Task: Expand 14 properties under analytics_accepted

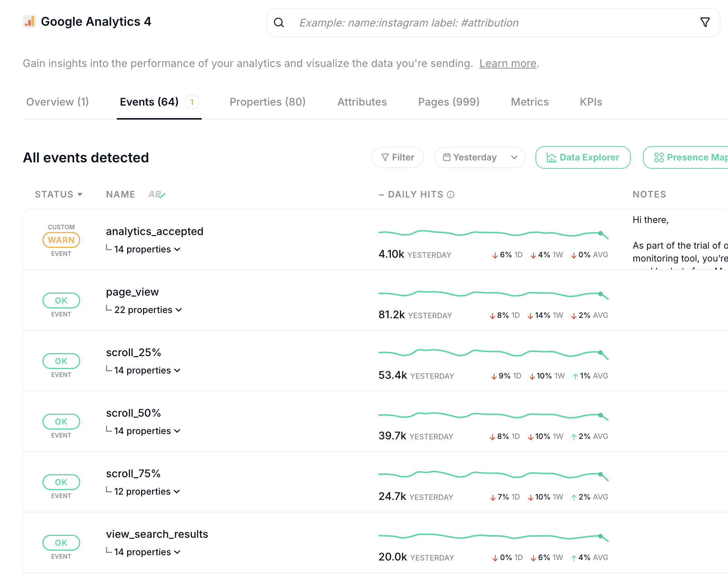Action: [147, 249]
